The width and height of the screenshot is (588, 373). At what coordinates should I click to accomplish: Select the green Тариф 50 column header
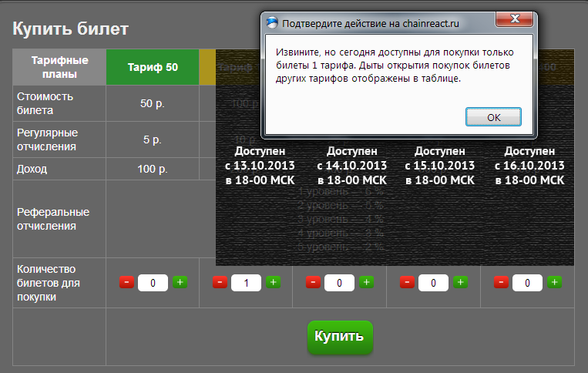(153, 67)
